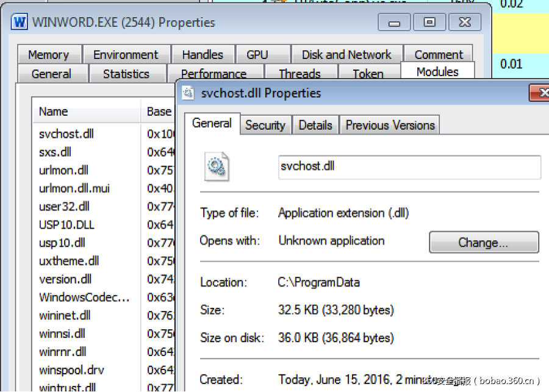This screenshot has width=549, height=392.
Task: Open the Environment tab
Action: click(x=126, y=55)
